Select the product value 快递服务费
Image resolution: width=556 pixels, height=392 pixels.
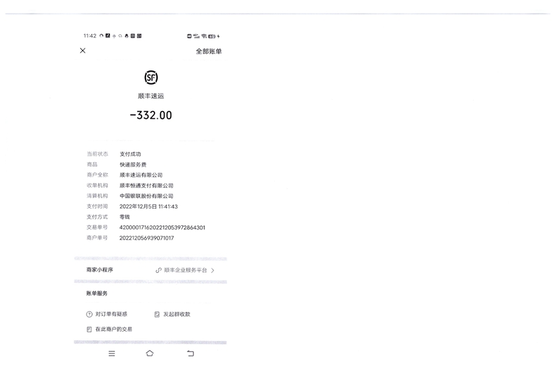[x=133, y=164]
